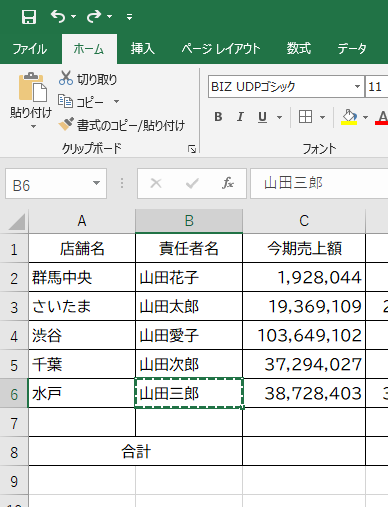Click 書式のコピー/貼り付け format painter
Screen dimensions: 388x507
coord(122,125)
